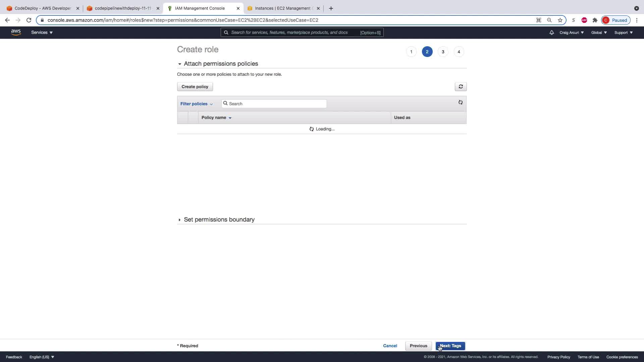Screen dimensions: 644x362
Task: Switch to Instances EC2 Management tab
Action: click(x=283, y=8)
